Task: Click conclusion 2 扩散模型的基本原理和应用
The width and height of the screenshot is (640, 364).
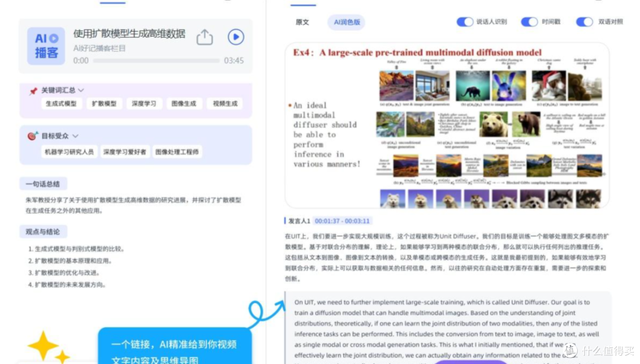Action: (70, 260)
